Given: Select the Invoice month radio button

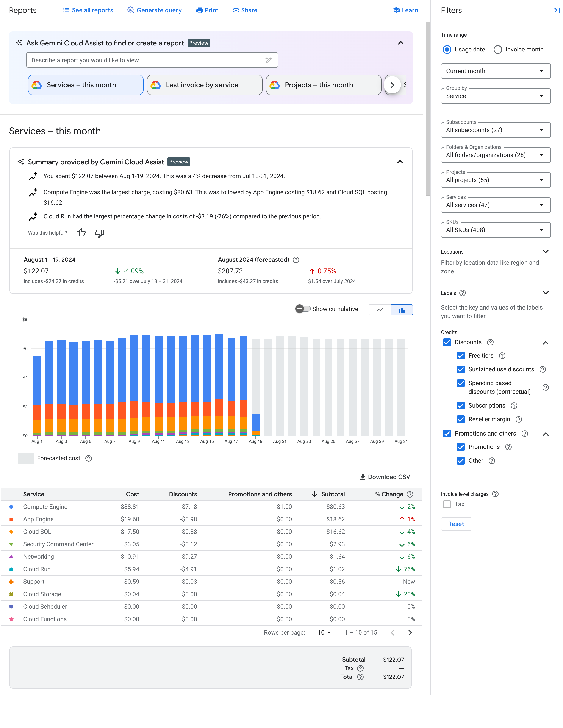Looking at the screenshot, I should pos(497,50).
